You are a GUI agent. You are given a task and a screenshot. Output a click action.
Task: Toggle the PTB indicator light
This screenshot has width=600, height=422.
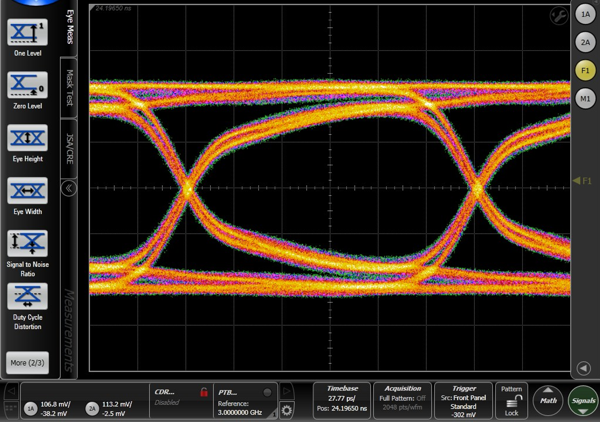coord(267,393)
